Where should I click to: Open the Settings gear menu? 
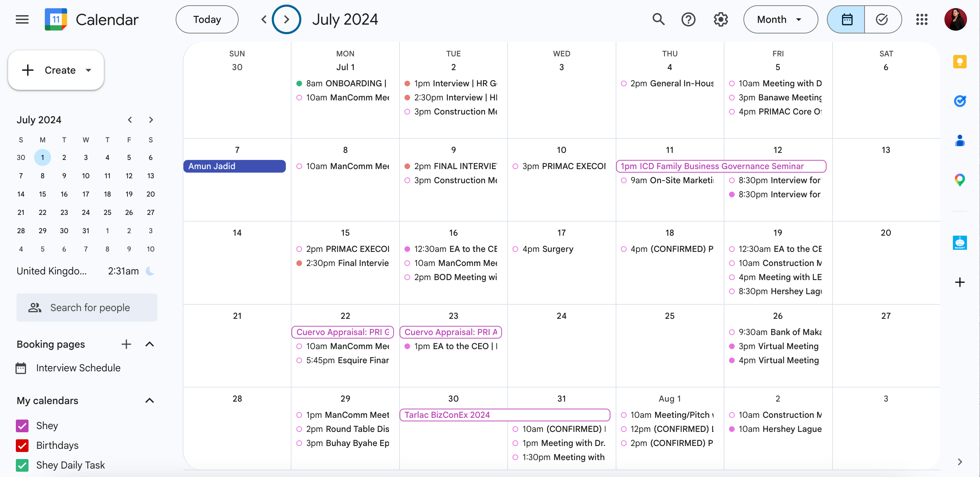(x=721, y=19)
